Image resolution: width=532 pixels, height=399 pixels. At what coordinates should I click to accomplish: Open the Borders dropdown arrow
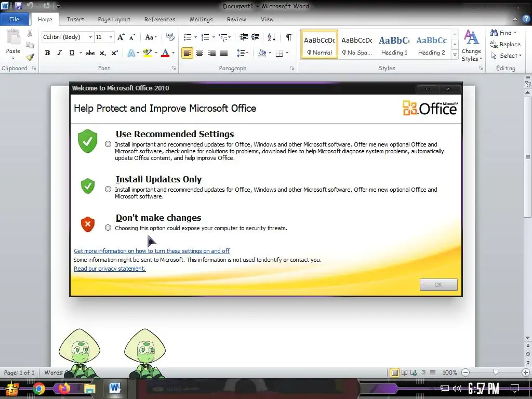tap(287, 53)
